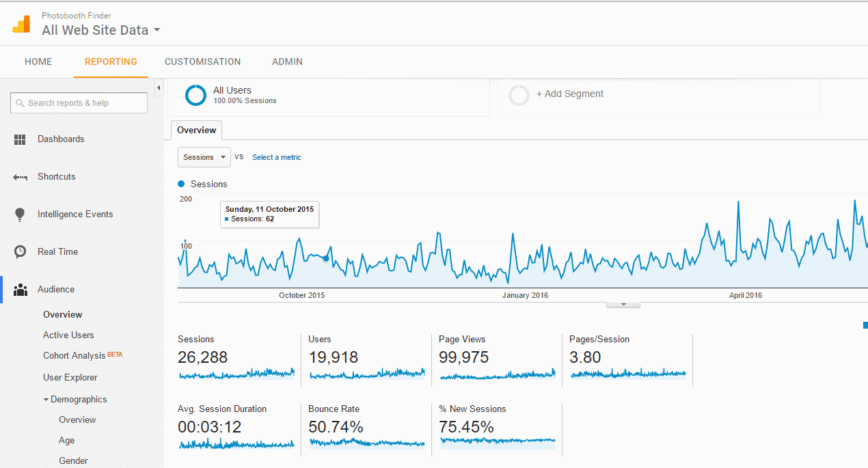Open the Age demographics report
Image resolution: width=868 pixels, height=468 pixels.
point(67,440)
